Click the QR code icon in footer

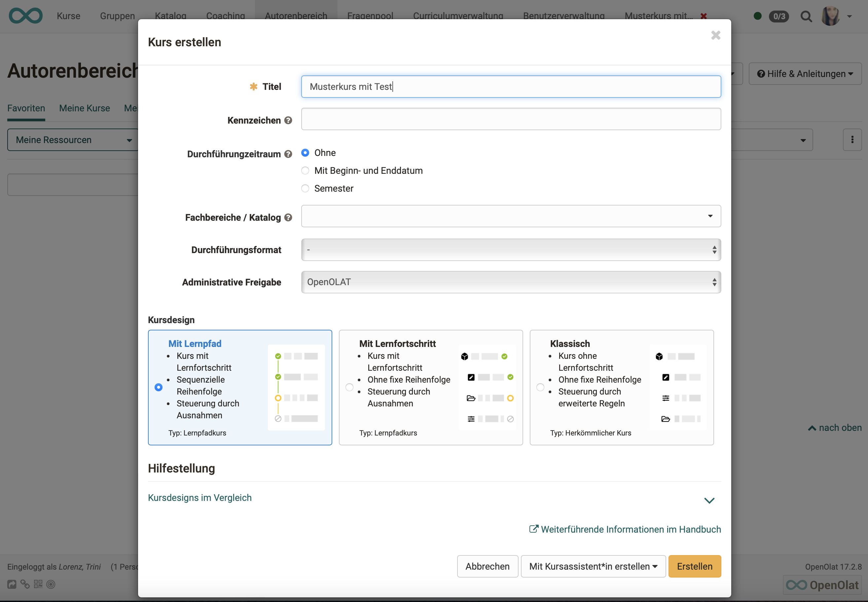point(38,584)
